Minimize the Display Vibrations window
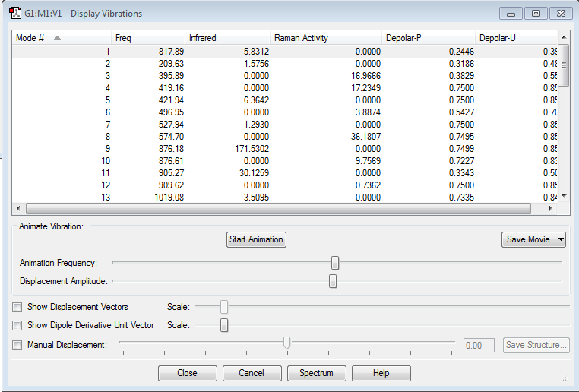The width and height of the screenshot is (579, 392). 511,14
